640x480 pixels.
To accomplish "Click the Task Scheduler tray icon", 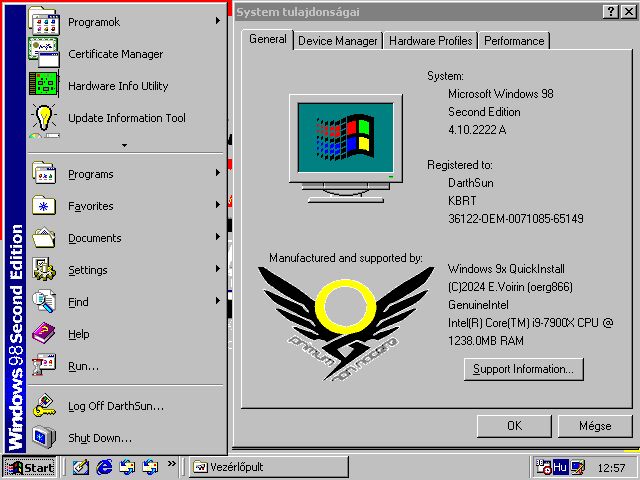I will coord(542,467).
